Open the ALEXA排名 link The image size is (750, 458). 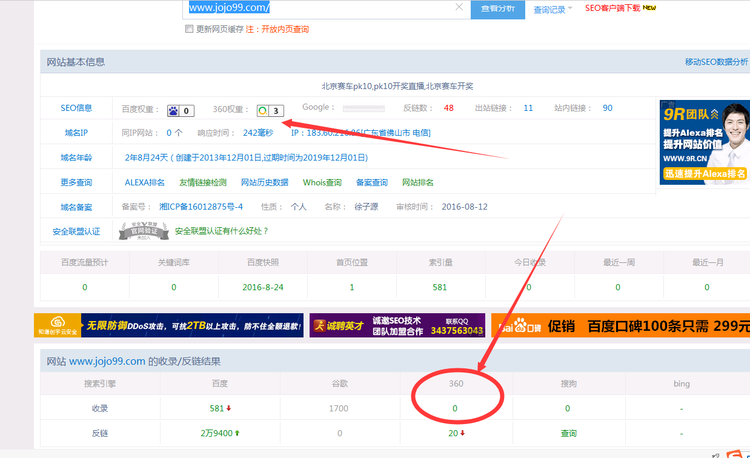(x=144, y=183)
